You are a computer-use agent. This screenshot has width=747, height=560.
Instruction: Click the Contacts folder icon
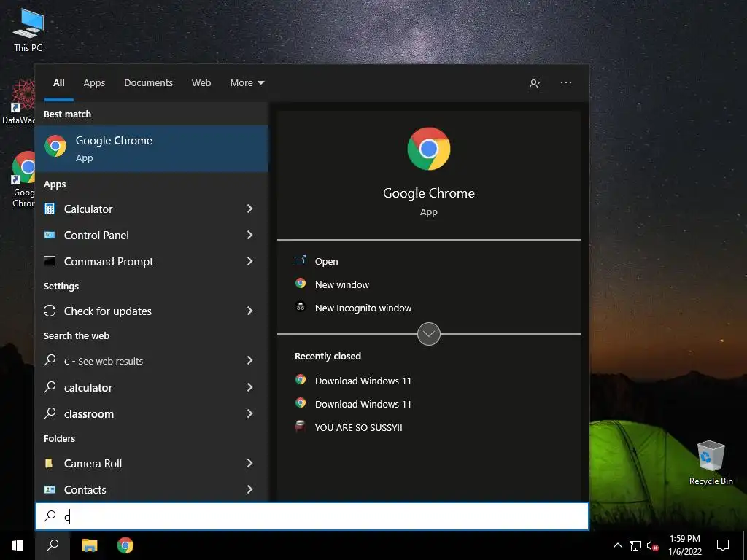tap(50, 489)
